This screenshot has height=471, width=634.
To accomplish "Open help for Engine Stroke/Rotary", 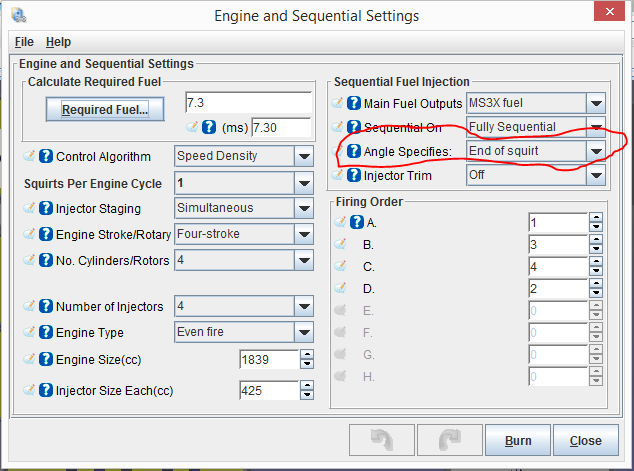I will click(45, 234).
